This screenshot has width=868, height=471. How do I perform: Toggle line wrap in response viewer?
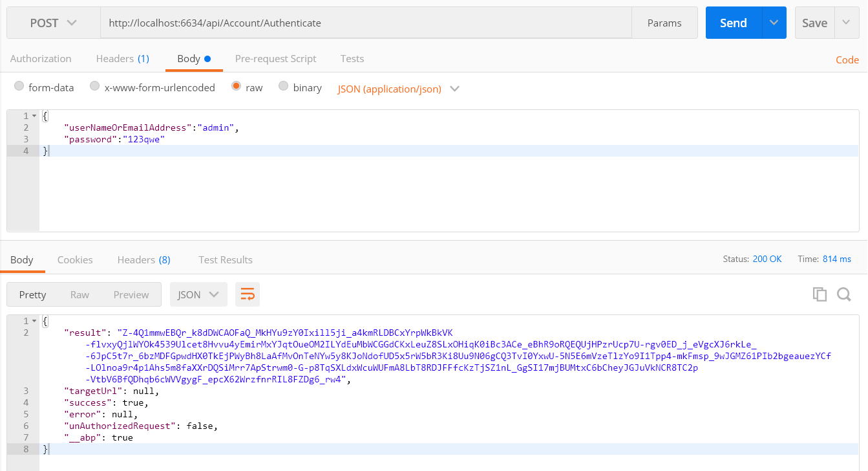click(248, 294)
